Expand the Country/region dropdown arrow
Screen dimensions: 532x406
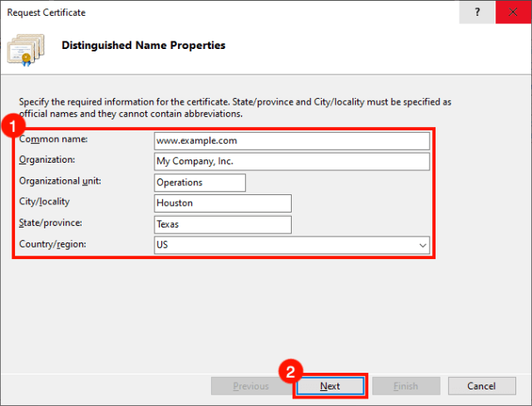point(423,246)
